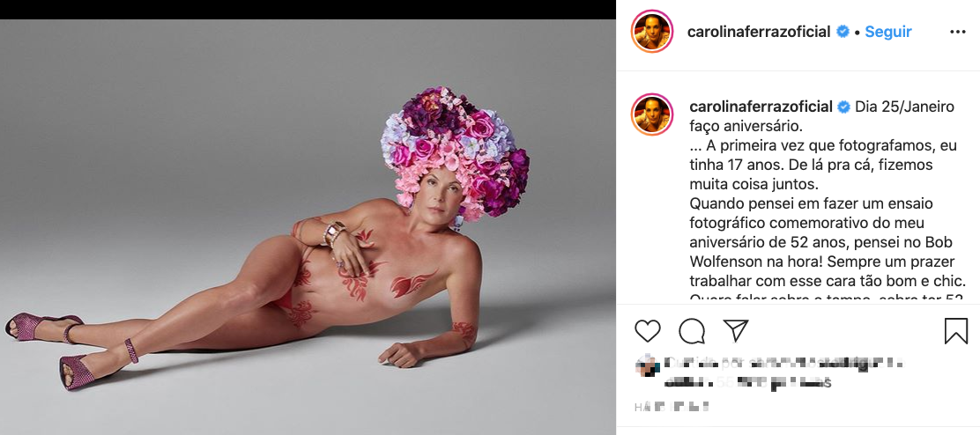Click the profile avatar next to the caption
Screen dimensions: 980x435
click(x=653, y=114)
